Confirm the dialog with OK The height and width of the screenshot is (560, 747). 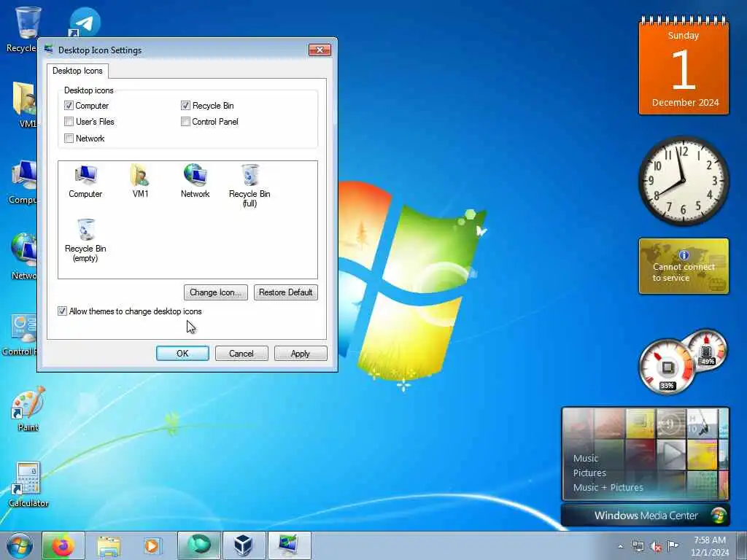click(182, 354)
